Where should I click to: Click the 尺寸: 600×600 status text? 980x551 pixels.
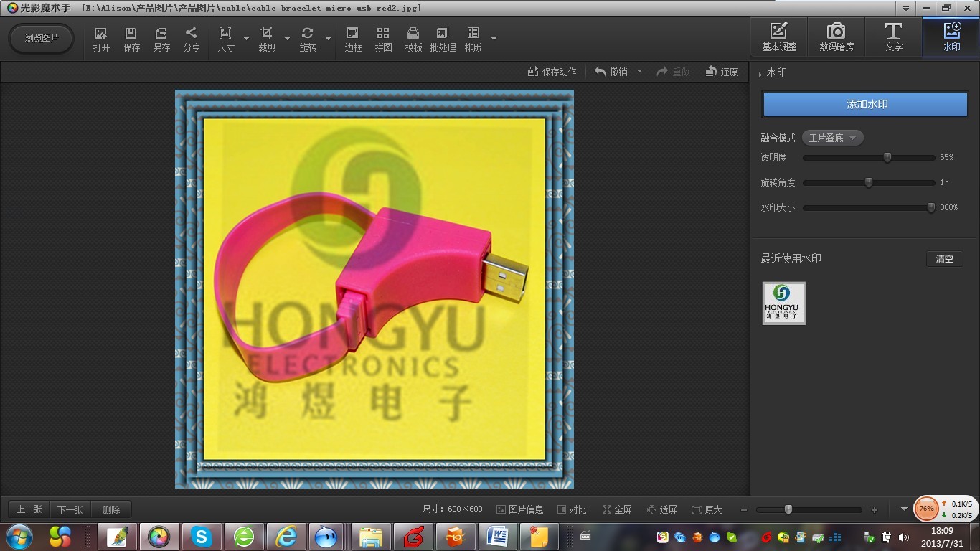click(x=452, y=509)
